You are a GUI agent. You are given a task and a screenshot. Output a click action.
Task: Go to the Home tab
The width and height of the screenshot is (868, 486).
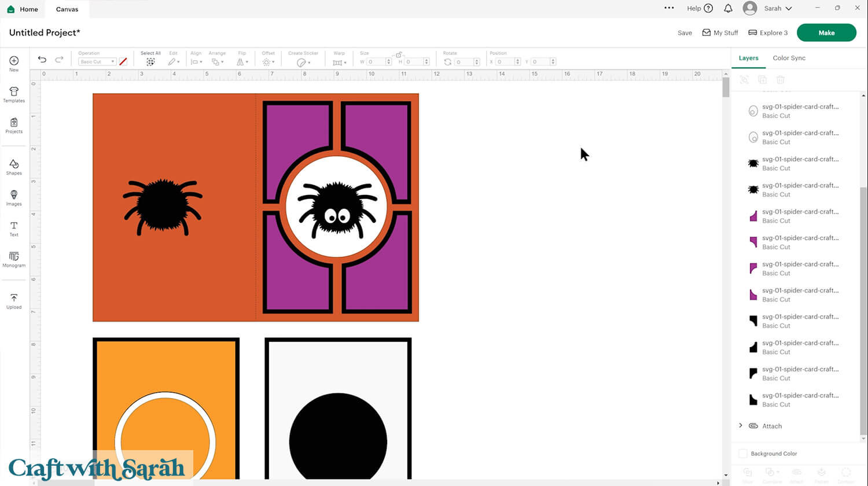click(22, 9)
